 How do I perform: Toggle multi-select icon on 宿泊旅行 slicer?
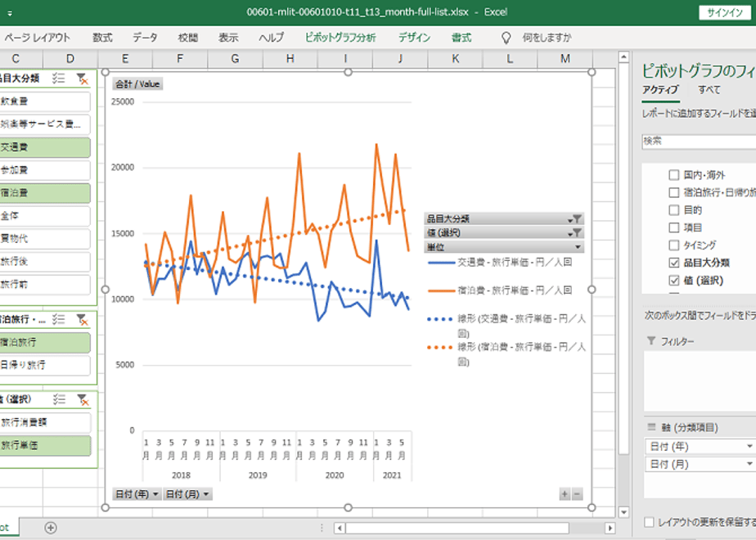tap(58, 319)
